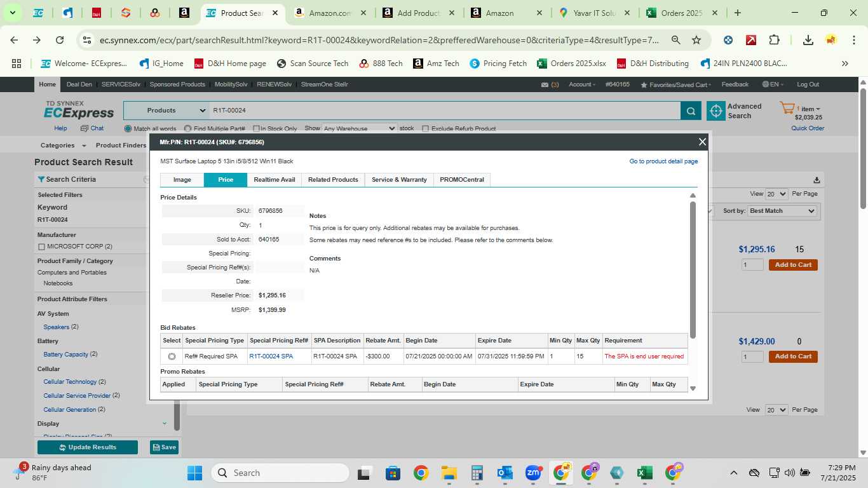Open Products search category dropdown

(166, 111)
